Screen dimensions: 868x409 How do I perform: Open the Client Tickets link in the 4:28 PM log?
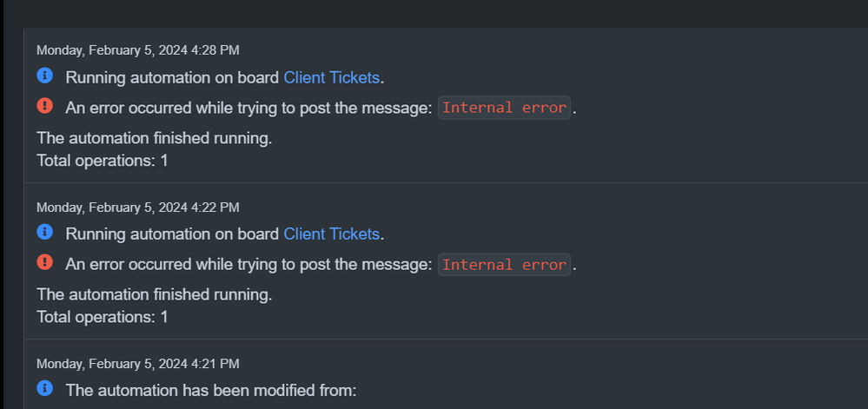tap(332, 77)
